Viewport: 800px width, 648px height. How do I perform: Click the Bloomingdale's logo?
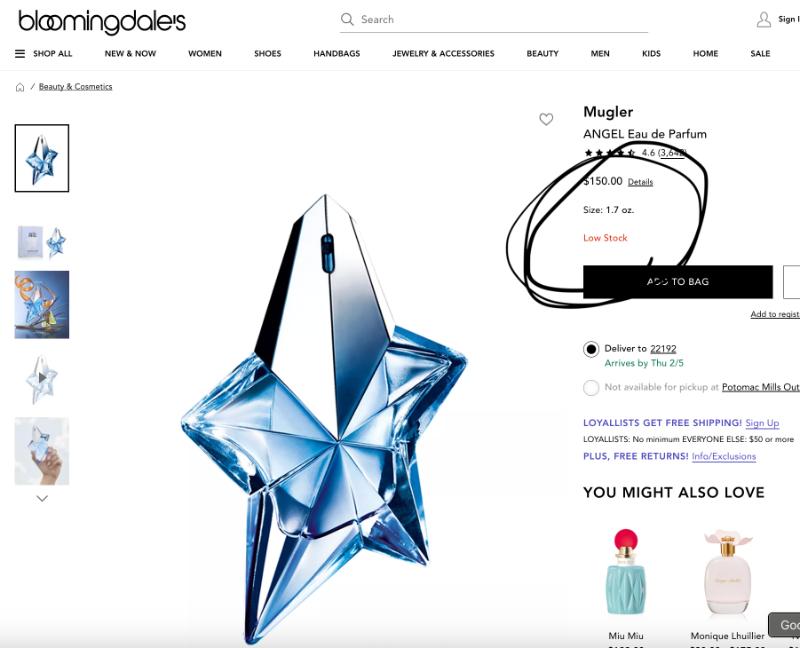click(102, 21)
